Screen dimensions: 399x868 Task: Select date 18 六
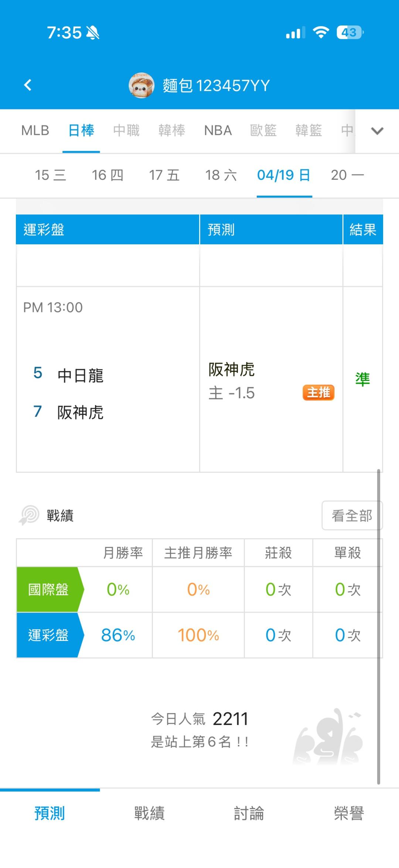221,175
